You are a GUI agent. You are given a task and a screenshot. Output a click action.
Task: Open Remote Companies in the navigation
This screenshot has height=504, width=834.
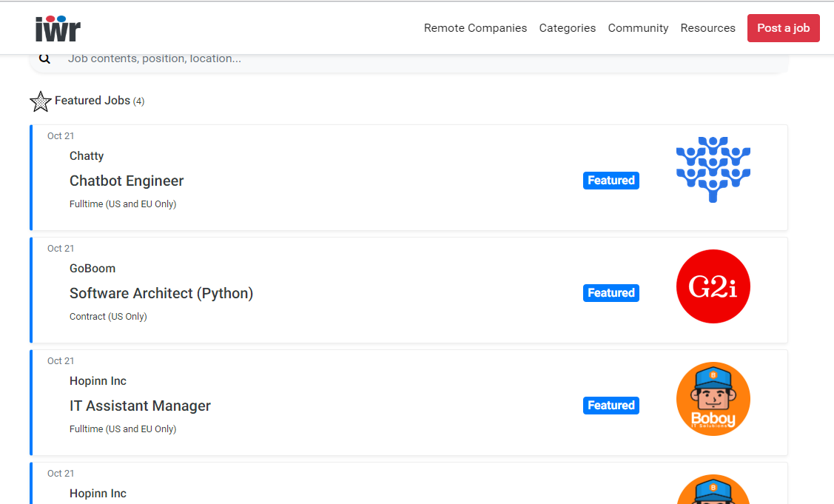(476, 28)
